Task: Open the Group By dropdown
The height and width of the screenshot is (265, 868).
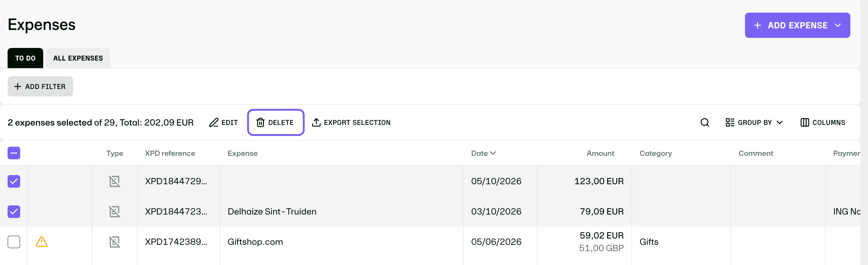Action: click(754, 122)
